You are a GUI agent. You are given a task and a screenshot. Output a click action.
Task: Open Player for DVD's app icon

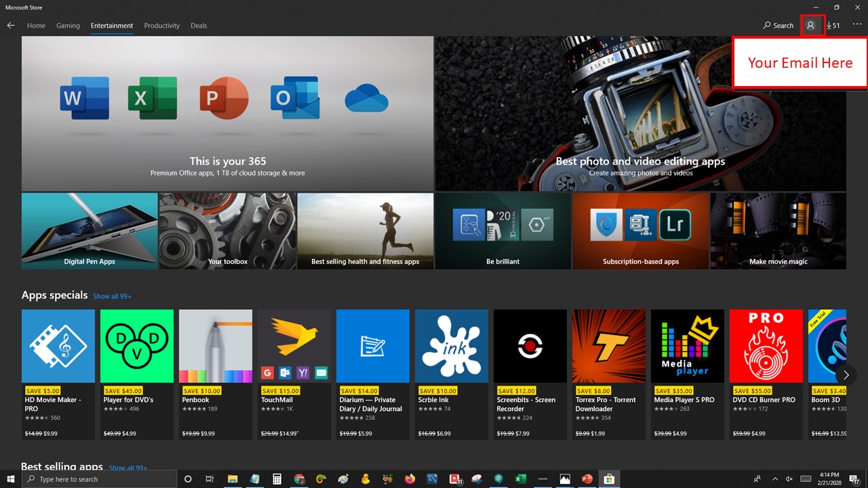[137, 346]
